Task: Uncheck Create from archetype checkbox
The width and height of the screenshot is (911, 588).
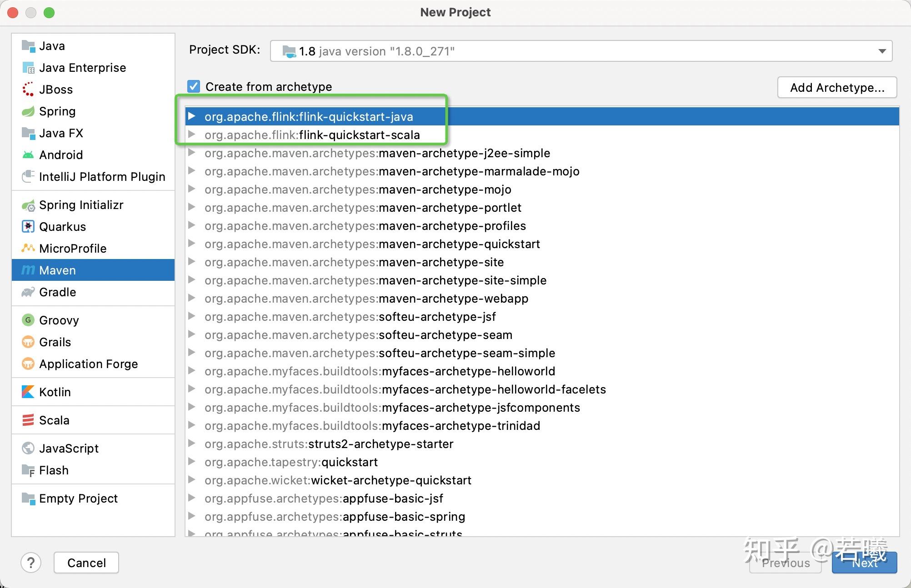Action: pyautogui.click(x=194, y=86)
